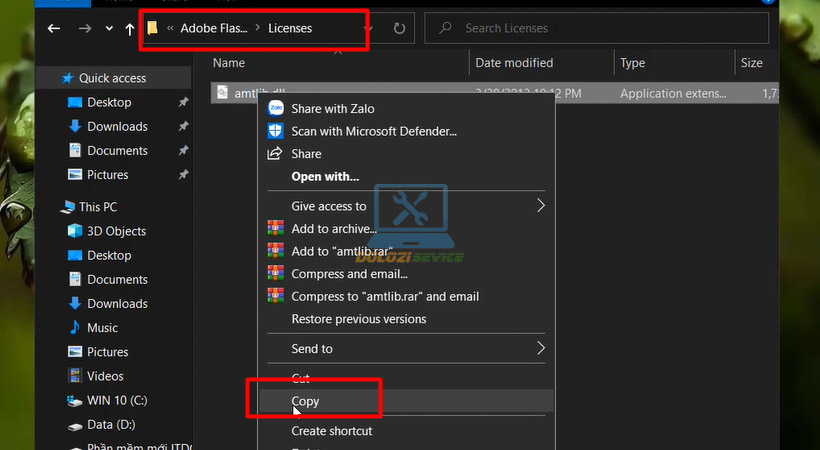Select WIN 10 (C:) drive
The image size is (820, 450).
point(117,400)
